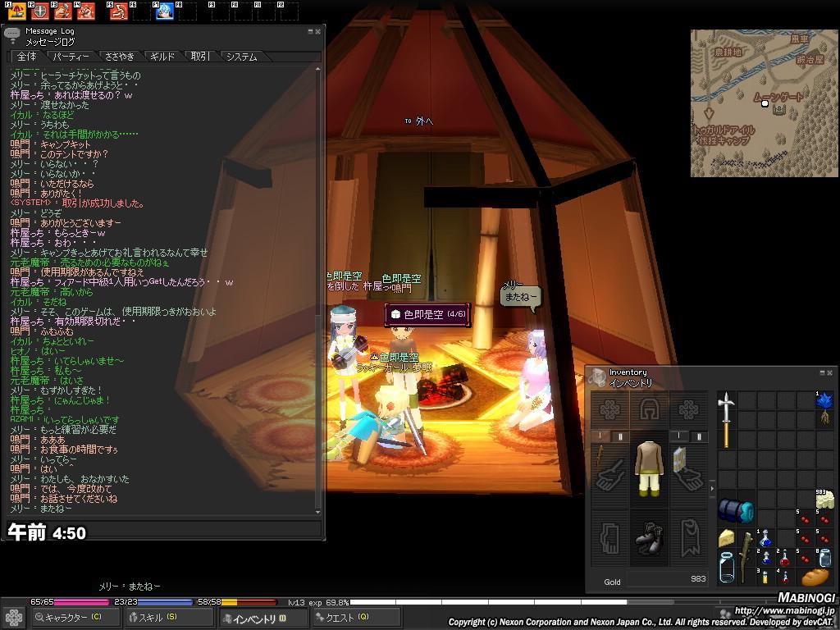This screenshot has width=840, height=630.
Task: Select the polearm weapon in inventory
Action: click(x=727, y=420)
